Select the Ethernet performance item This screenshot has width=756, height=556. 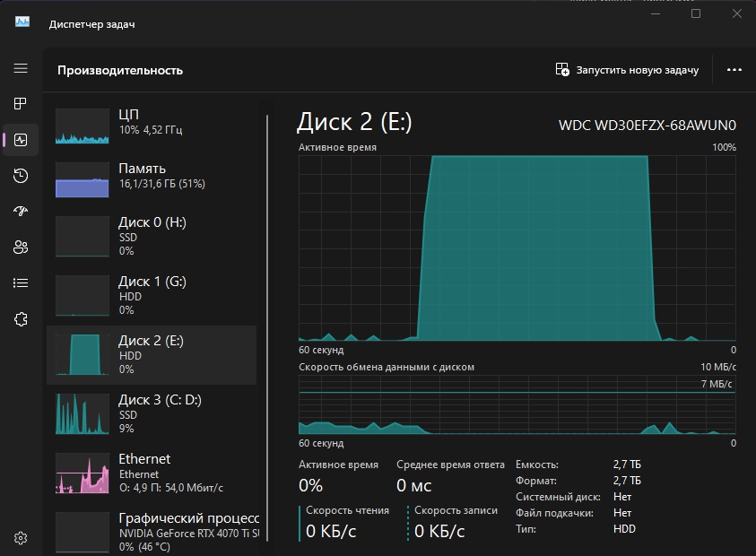tap(152, 473)
